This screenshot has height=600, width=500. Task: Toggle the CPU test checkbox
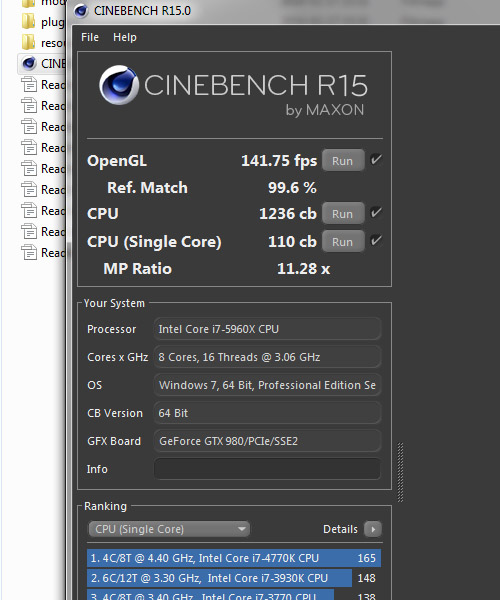[376, 213]
